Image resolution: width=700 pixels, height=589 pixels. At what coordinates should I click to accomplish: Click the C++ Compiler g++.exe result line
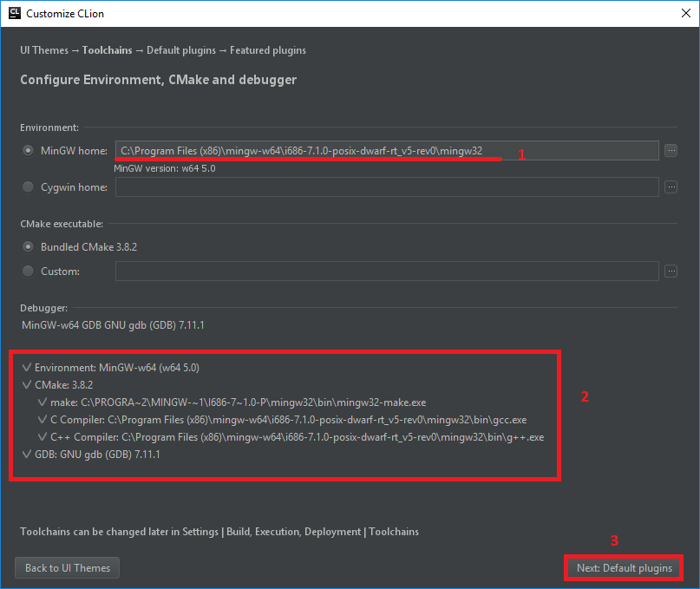(297, 437)
